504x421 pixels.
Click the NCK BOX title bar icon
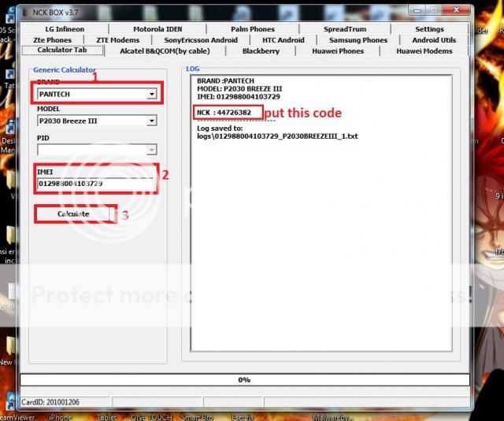pyautogui.click(x=23, y=11)
